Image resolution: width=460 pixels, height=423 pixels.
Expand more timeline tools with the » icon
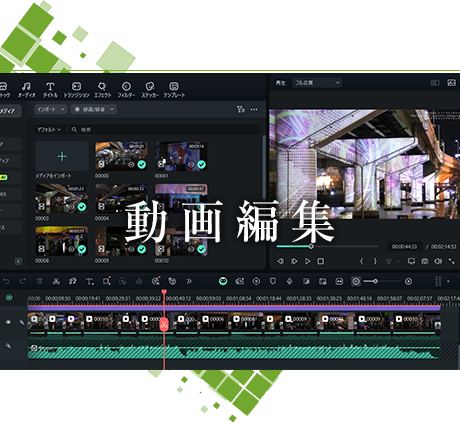[189, 281]
